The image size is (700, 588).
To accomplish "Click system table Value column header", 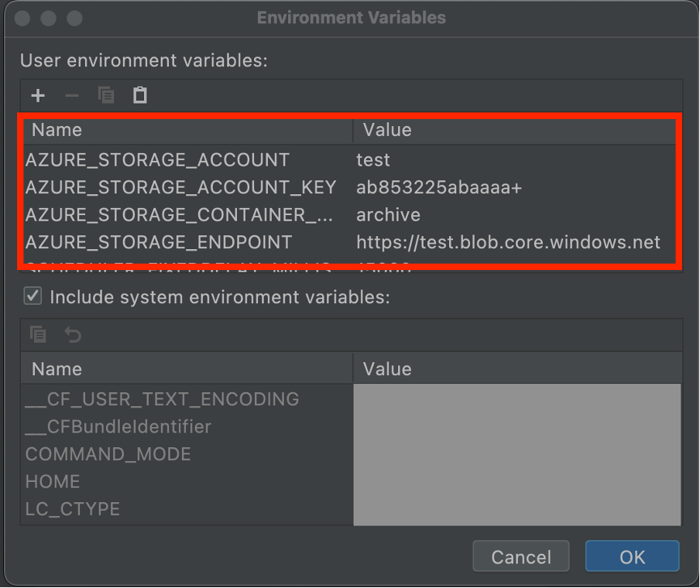I will tap(517, 369).
